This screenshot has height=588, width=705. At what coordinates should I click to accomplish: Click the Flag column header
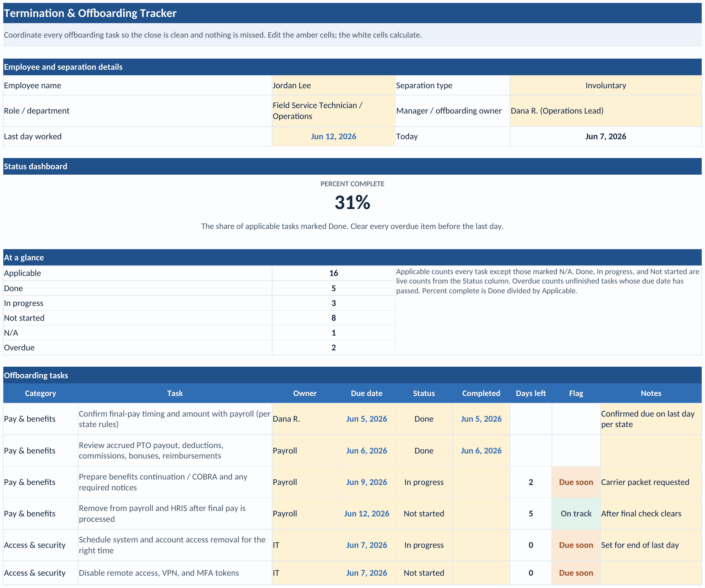click(576, 393)
